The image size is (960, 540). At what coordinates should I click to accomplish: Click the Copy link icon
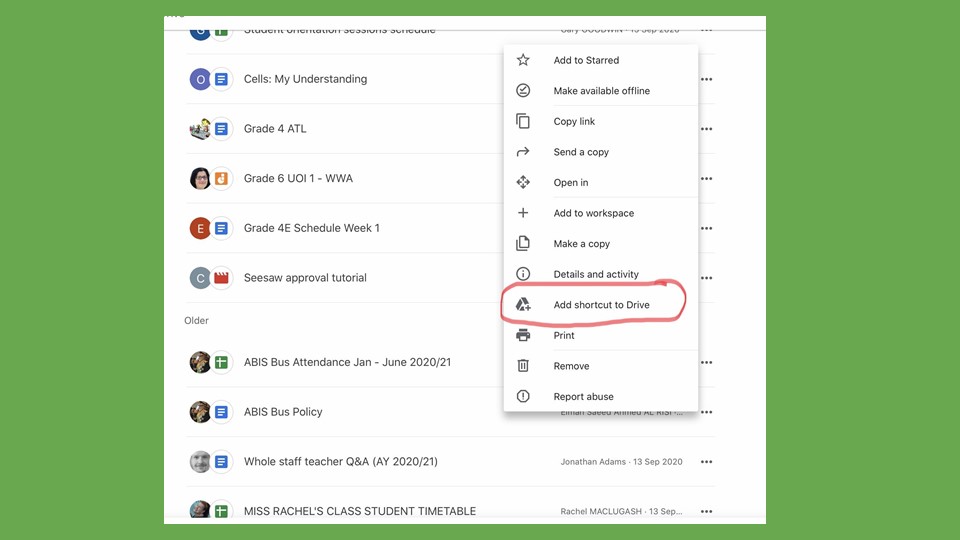(522, 121)
